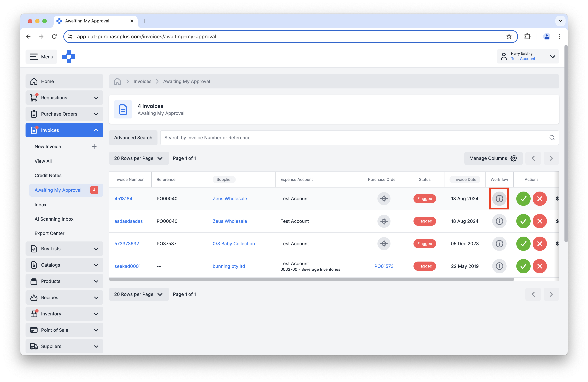Approve invoice 573373632 with green checkmark
The width and height of the screenshot is (588, 382).
pos(523,244)
